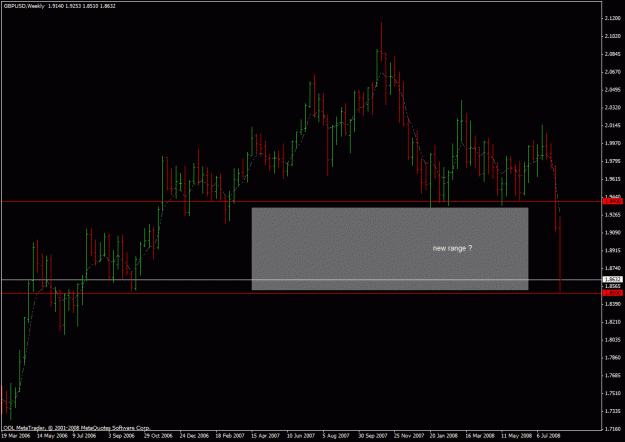This screenshot has height=442, width=625.
Task: Click the 2.0845 price scale label
Action: 613,54
